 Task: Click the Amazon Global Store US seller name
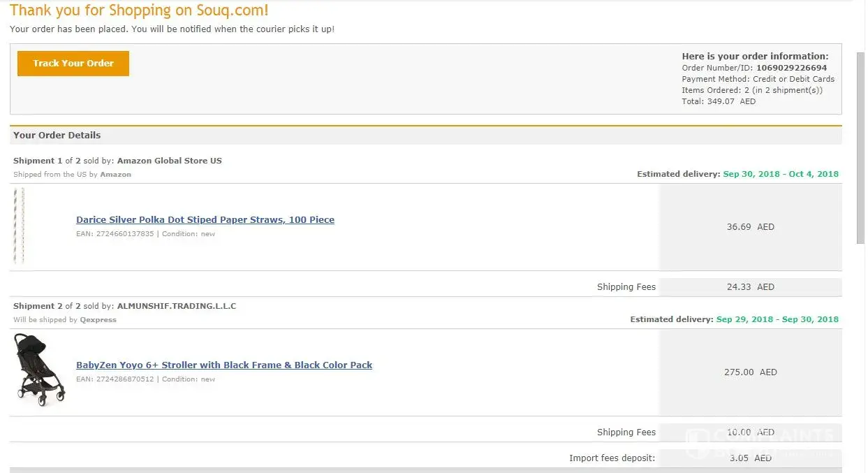[169, 161]
